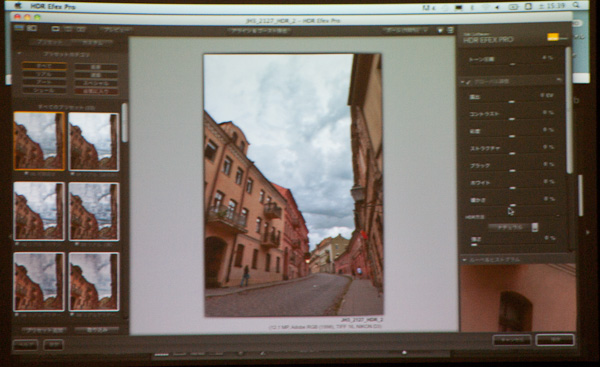Click the コントラスト slider handle

[x=512, y=119]
